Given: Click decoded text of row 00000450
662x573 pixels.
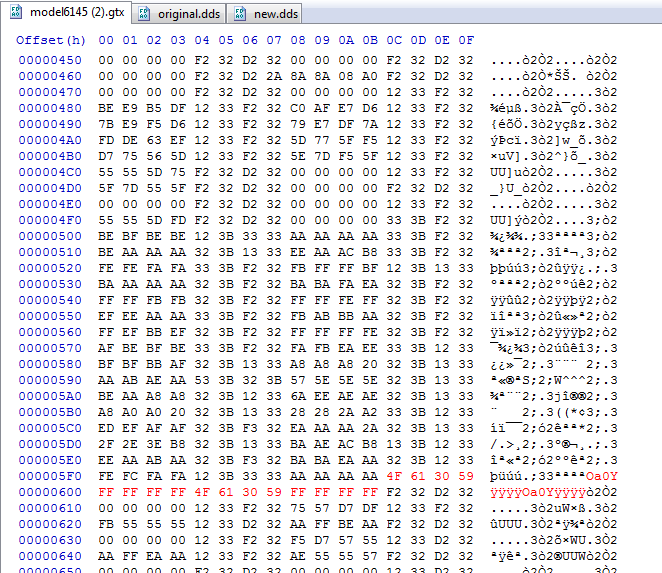Looking at the screenshot, I should [553, 60].
